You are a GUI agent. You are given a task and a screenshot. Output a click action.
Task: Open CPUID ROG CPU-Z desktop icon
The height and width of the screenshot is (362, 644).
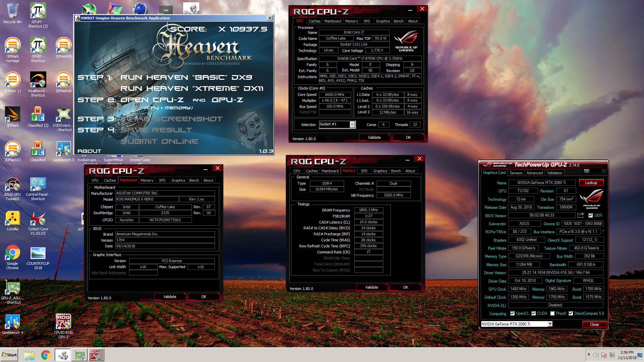pyautogui.click(x=63, y=326)
